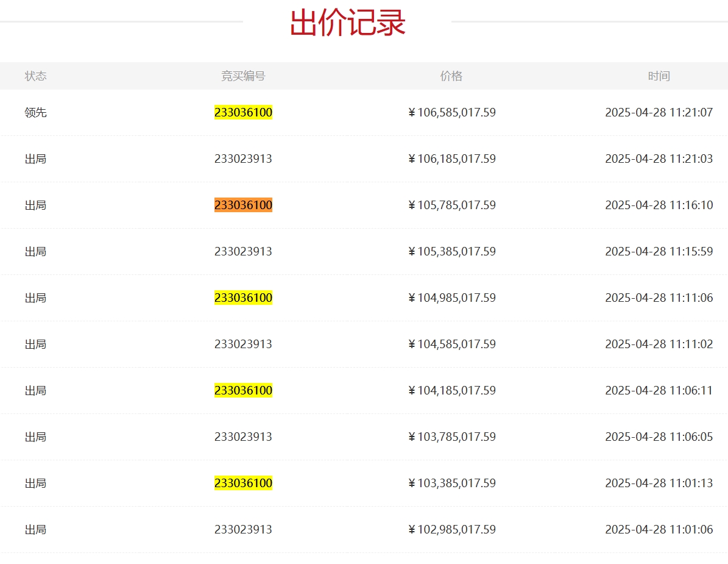Click the time 2025-04-28 11:21:03
The height and width of the screenshot is (564, 728).
coord(659,159)
